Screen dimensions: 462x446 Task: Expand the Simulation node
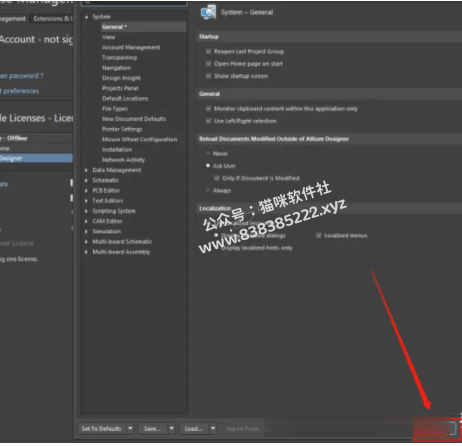[x=86, y=231]
